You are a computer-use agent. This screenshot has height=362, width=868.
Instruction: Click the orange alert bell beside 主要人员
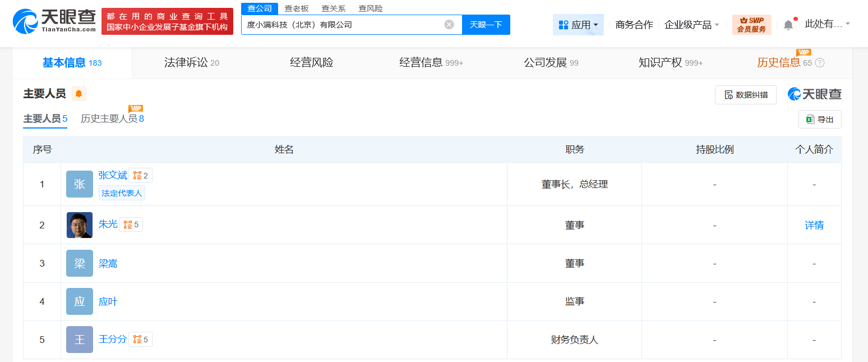point(79,94)
